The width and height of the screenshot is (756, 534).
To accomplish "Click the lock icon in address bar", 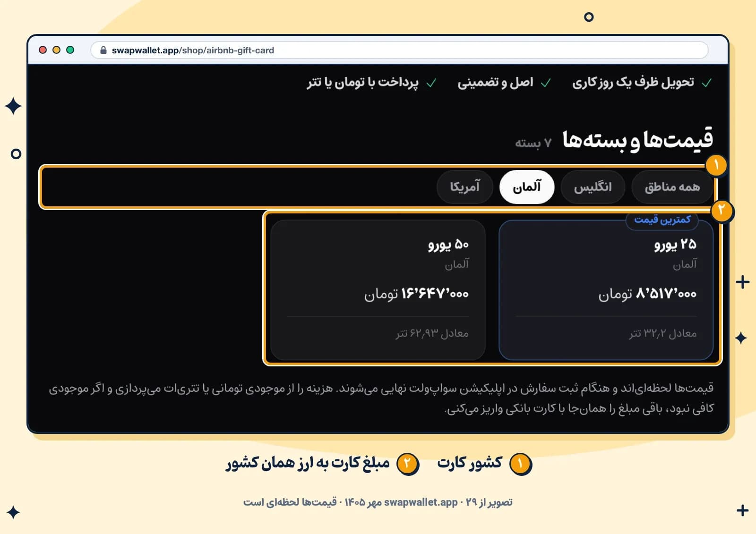I will [x=103, y=50].
